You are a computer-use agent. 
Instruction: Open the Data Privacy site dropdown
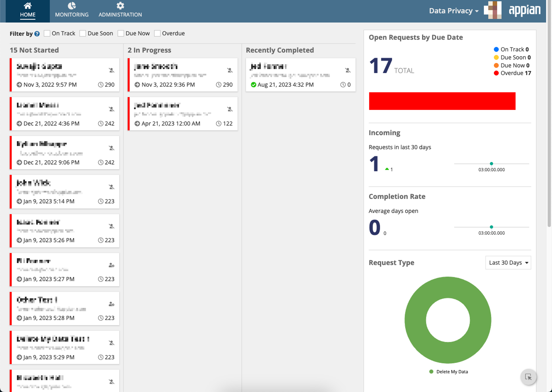[x=454, y=11]
